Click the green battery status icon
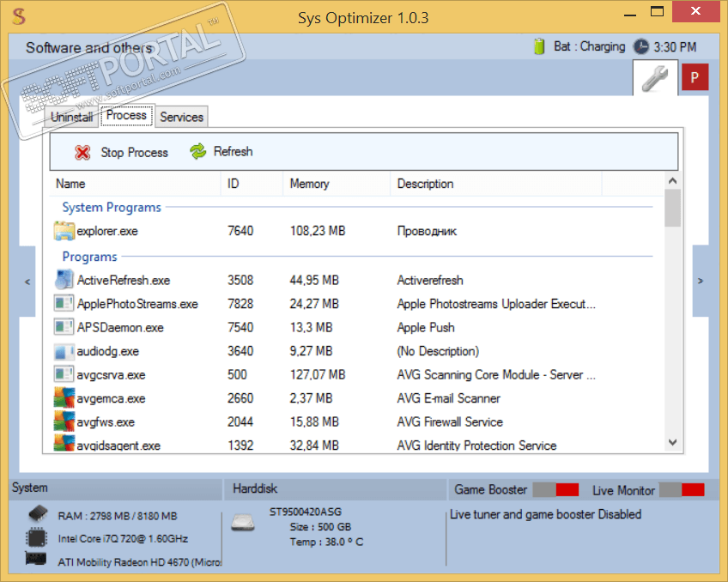 (x=539, y=46)
